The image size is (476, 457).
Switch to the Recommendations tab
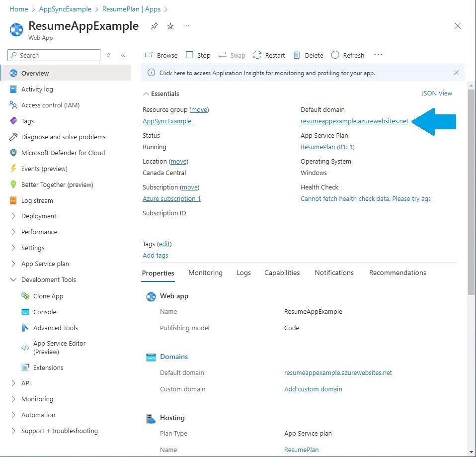397,273
